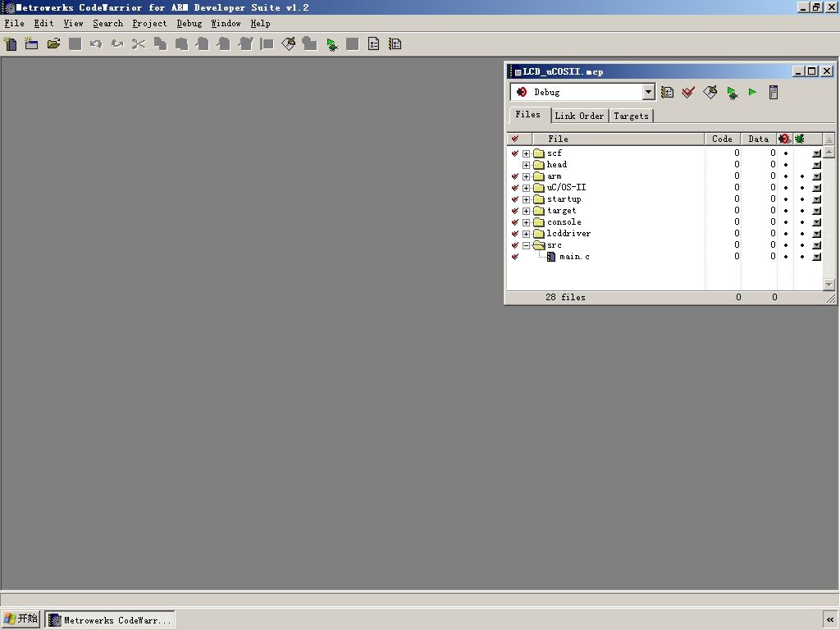Image resolution: width=840 pixels, height=630 pixels.
Task: Click the Copy toolbar icon
Action: pyautogui.click(x=160, y=44)
